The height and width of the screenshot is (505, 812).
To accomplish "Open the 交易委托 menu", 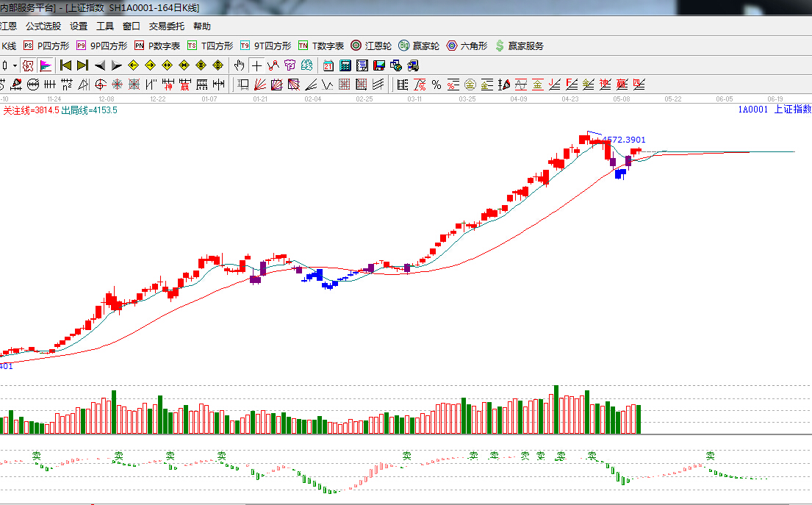I will click(x=167, y=26).
